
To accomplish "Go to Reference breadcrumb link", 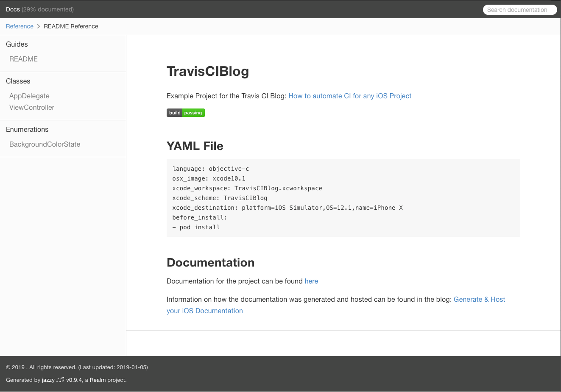I will [20, 26].
